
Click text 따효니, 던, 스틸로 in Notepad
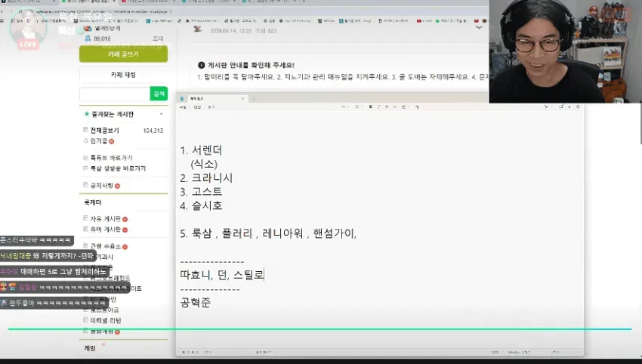tap(222, 275)
